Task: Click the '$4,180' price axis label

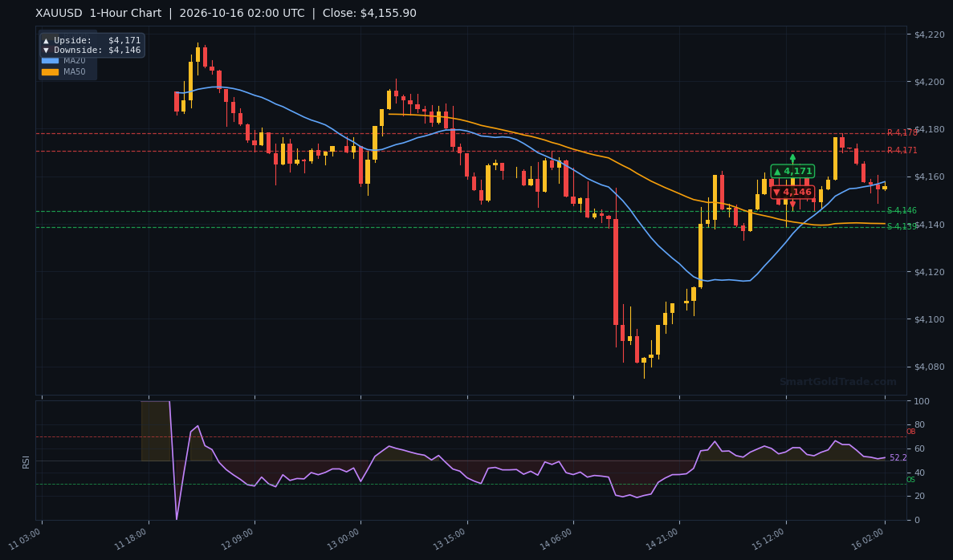Action: click(929, 129)
